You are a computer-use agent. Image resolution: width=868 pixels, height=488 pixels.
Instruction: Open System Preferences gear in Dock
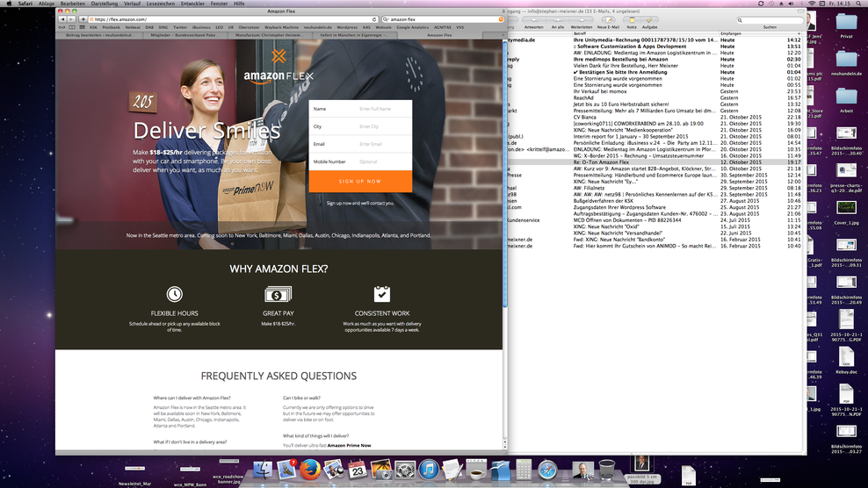[x=405, y=470]
